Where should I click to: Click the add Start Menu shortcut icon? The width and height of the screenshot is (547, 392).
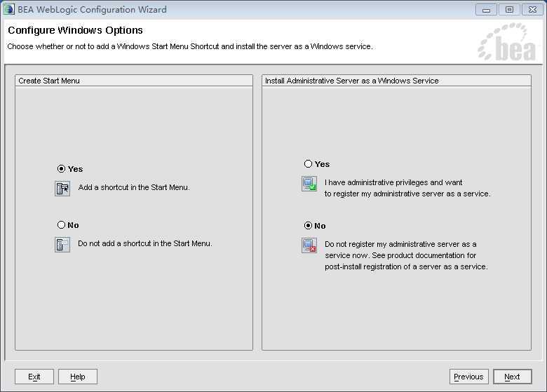pos(62,189)
